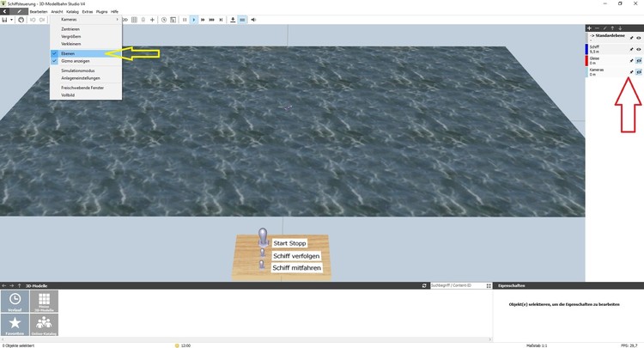Select Freischwebende Fenster menu entry
This screenshot has height=348, width=644.
[x=86, y=88]
